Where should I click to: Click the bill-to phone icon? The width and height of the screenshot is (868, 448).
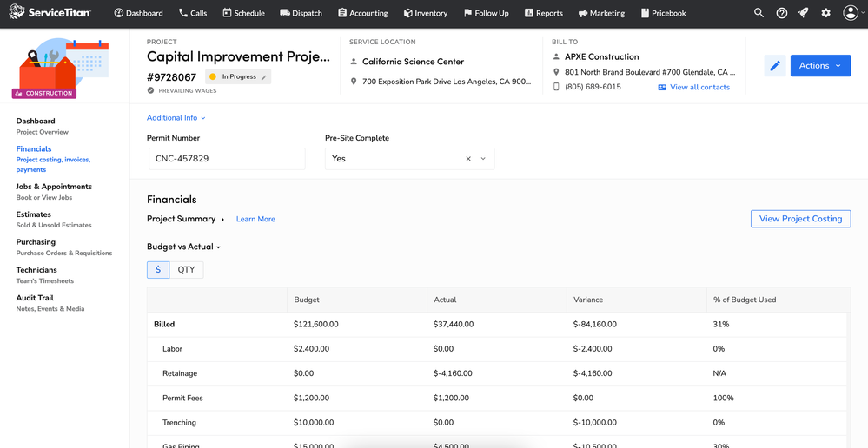556,87
